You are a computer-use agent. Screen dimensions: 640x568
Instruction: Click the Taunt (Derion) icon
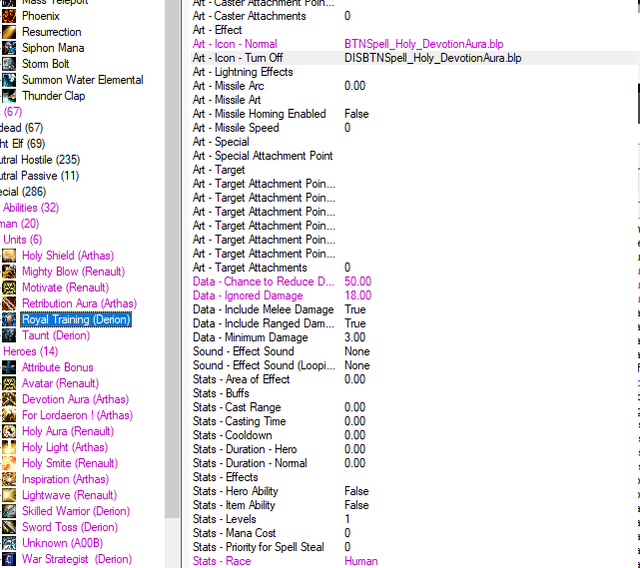coord(9,335)
